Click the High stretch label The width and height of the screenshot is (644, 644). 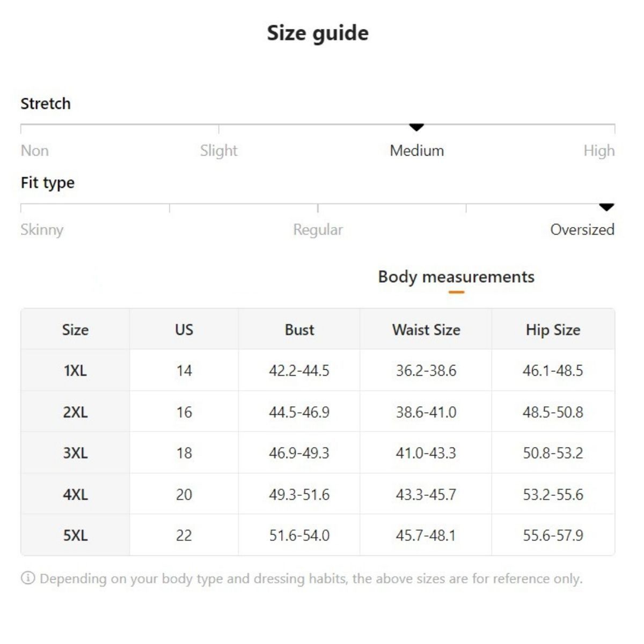[x=599, y=151]
